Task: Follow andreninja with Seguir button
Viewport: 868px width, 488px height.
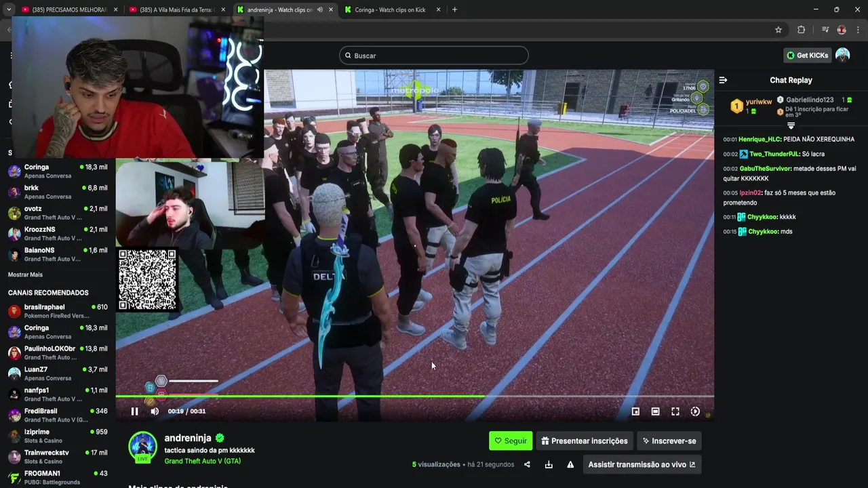Action: pyautogui.click(x=511, y=441)
